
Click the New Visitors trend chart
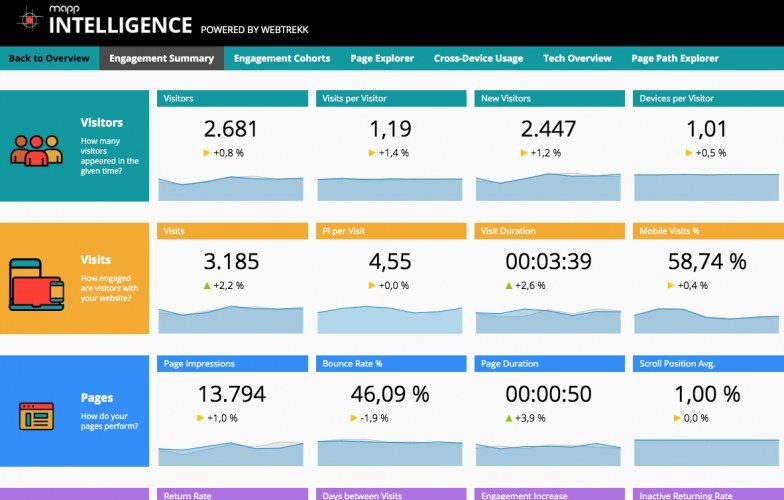pyautogui.click(x=548, y=187)
